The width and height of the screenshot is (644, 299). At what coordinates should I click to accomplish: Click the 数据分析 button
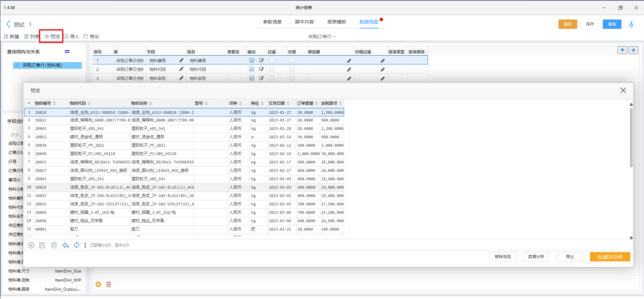[536, 257]
